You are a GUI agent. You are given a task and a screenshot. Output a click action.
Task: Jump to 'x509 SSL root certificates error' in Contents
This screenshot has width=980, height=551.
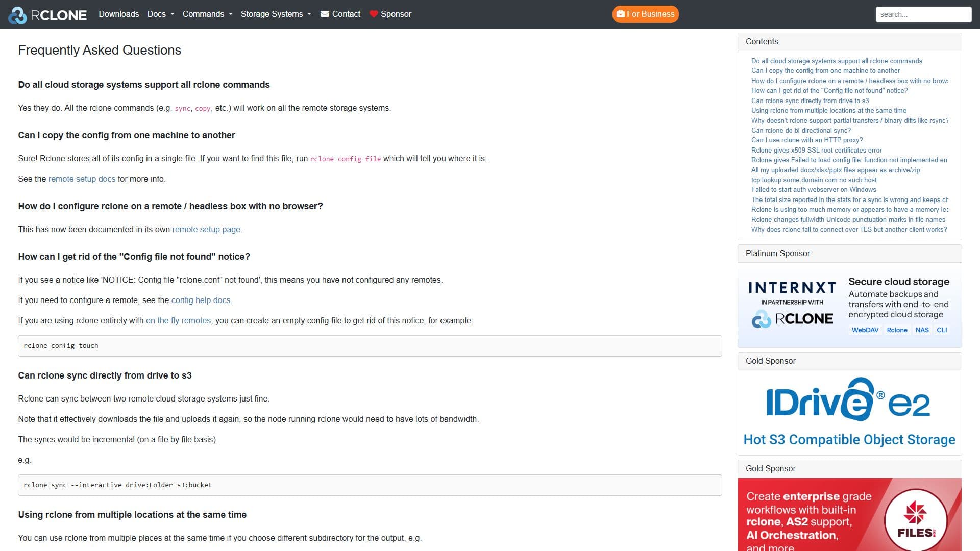tap(817, 151)
